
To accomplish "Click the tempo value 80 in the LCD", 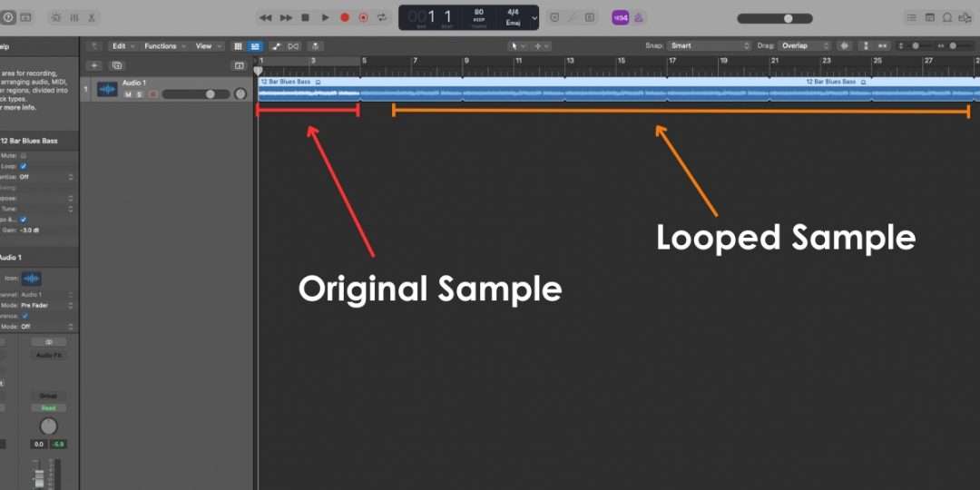I will point(479,12).
